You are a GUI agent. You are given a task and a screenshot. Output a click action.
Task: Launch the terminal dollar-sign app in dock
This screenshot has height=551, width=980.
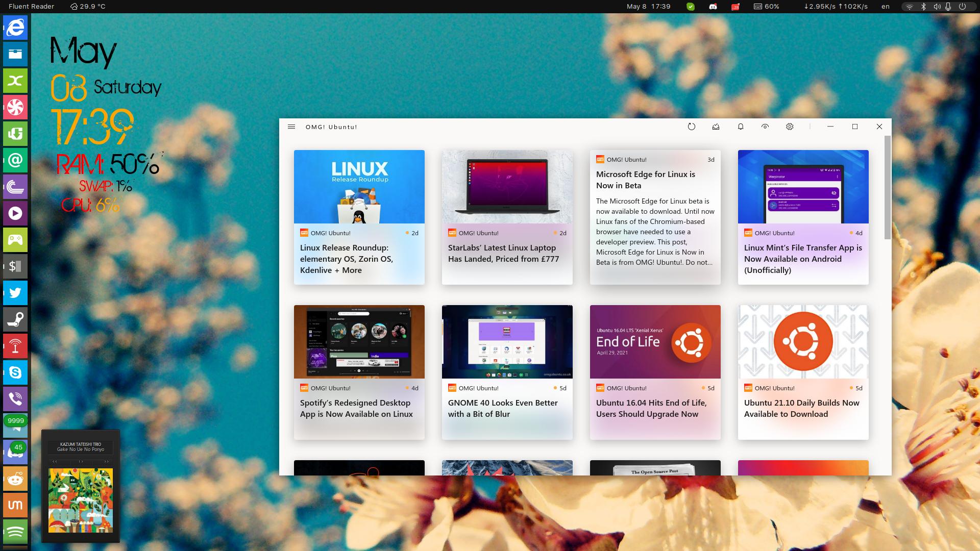(15, 266)
